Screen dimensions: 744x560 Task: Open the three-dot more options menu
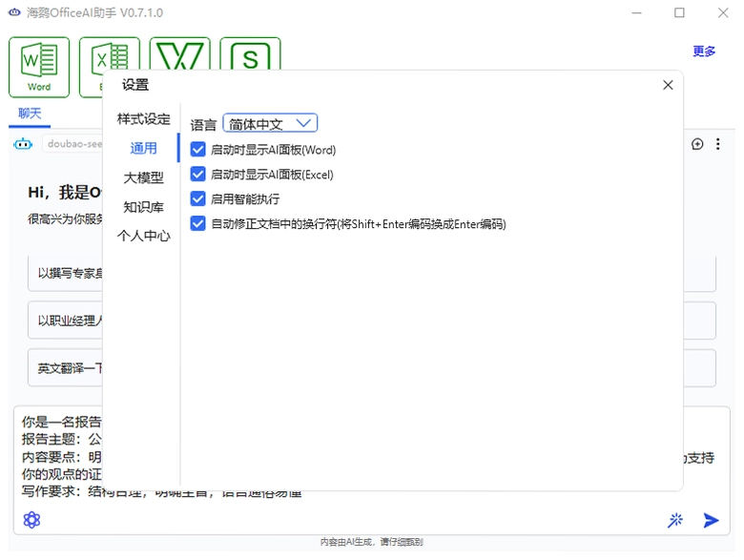coord(718,144)
